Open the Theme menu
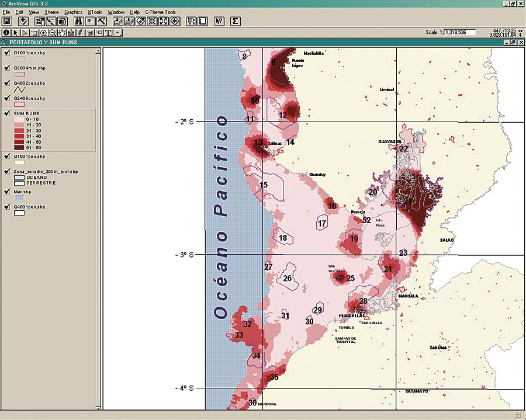 click(51, 12)
